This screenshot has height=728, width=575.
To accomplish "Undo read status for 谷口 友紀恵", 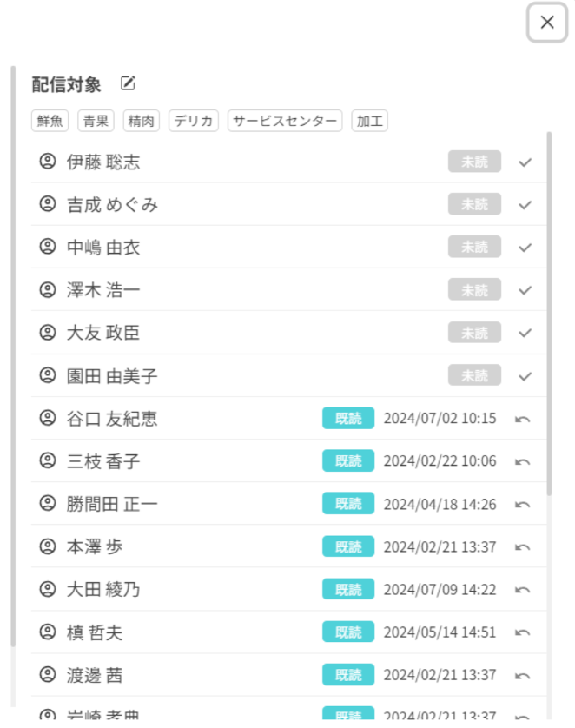I will (x=523, y=420).
